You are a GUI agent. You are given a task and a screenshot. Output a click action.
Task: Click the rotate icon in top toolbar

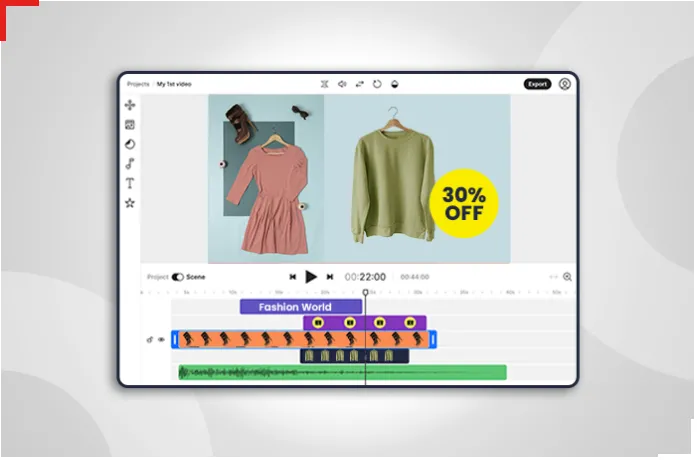[377, 84]
